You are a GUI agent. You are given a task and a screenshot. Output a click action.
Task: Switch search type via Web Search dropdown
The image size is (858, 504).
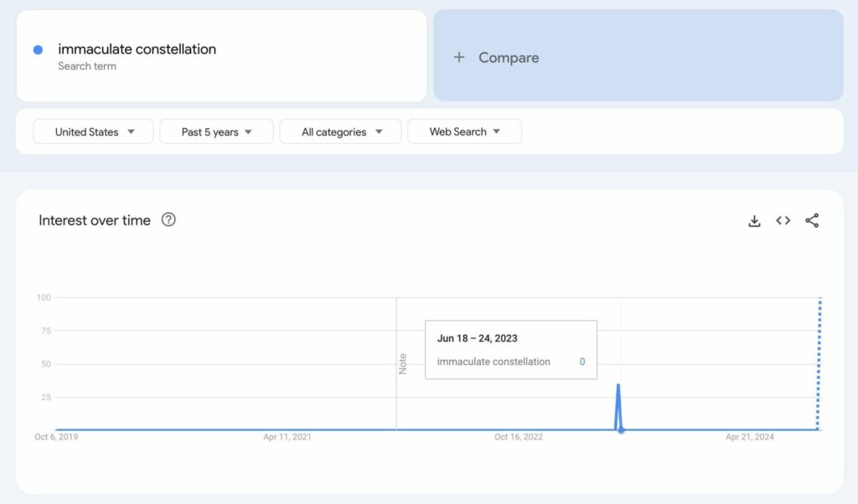pos(464,131)
